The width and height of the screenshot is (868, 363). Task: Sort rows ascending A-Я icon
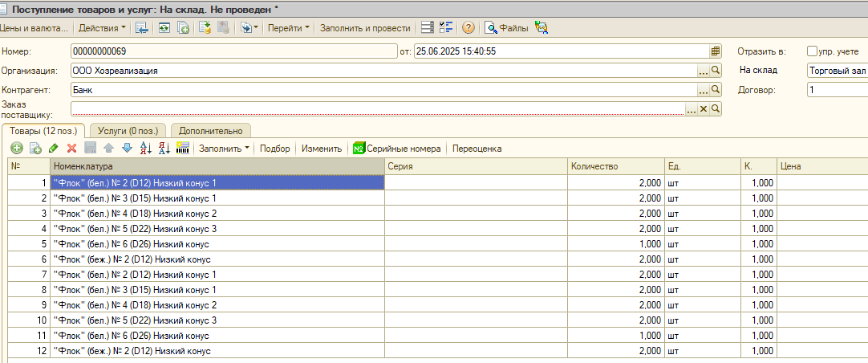145,148
